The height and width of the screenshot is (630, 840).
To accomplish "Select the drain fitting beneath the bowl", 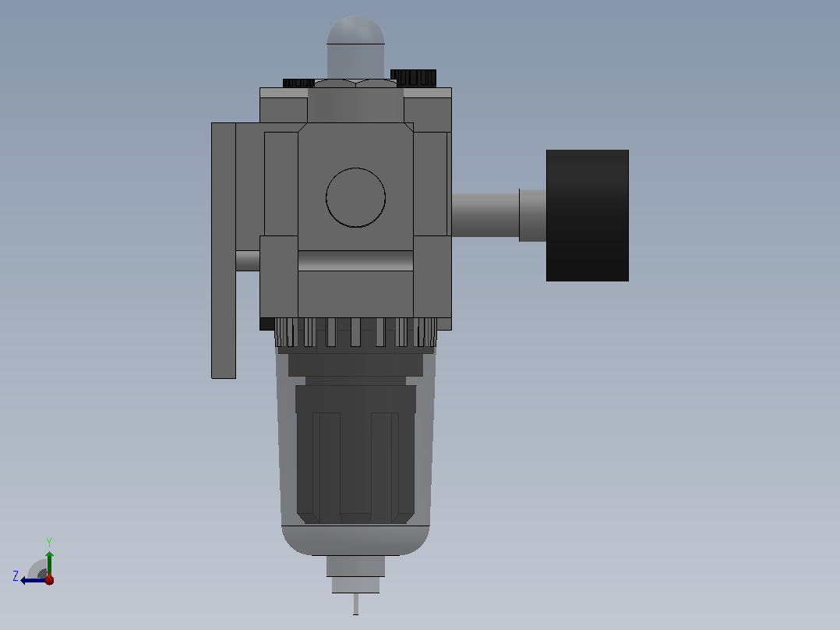I will pos(355,574).
